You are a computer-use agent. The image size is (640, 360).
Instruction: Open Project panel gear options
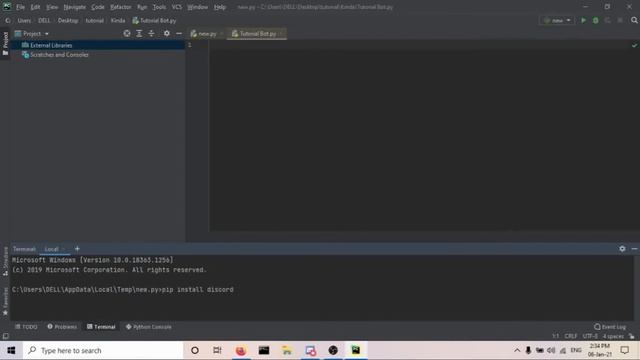167,33
